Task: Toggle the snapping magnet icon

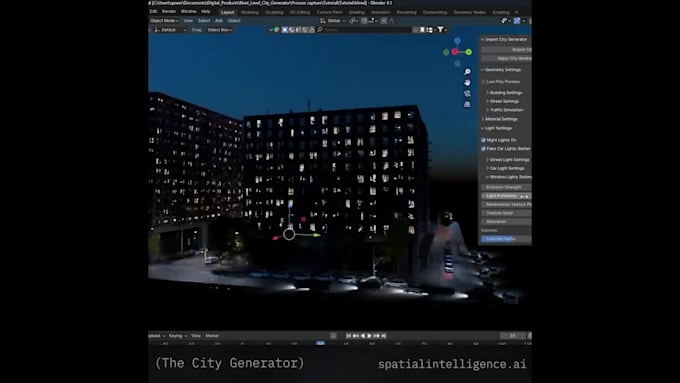Action: (364, 20)
